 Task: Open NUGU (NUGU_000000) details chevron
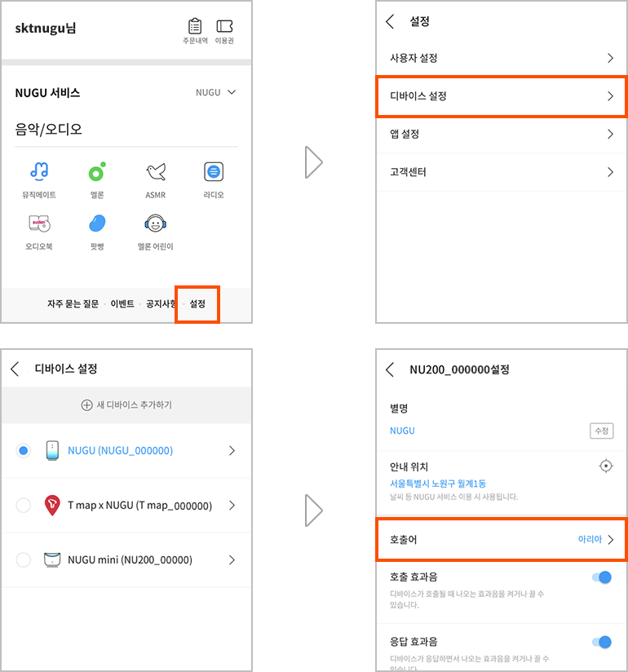tap(232, 450)
